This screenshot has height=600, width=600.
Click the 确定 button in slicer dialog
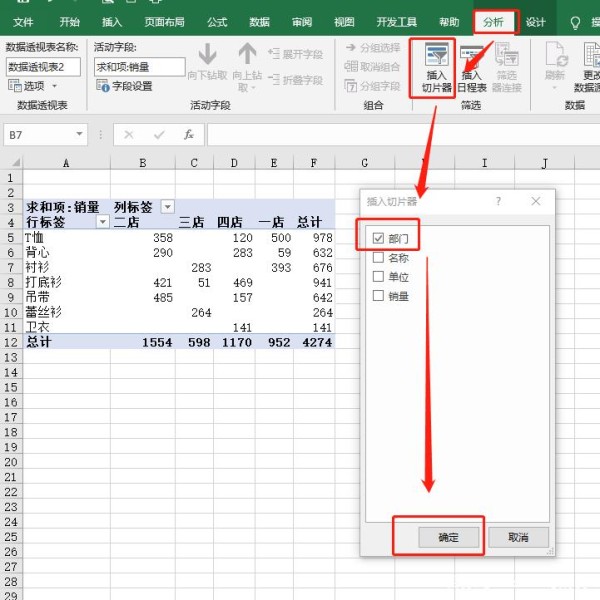click(448, 537)
